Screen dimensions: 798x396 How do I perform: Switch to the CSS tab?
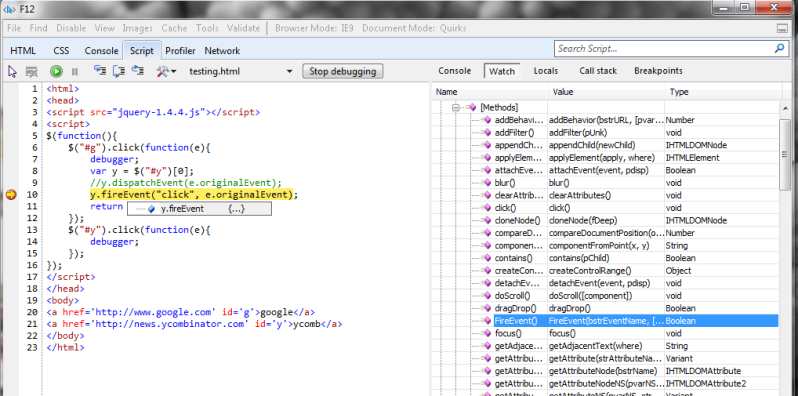pos(61,51)
